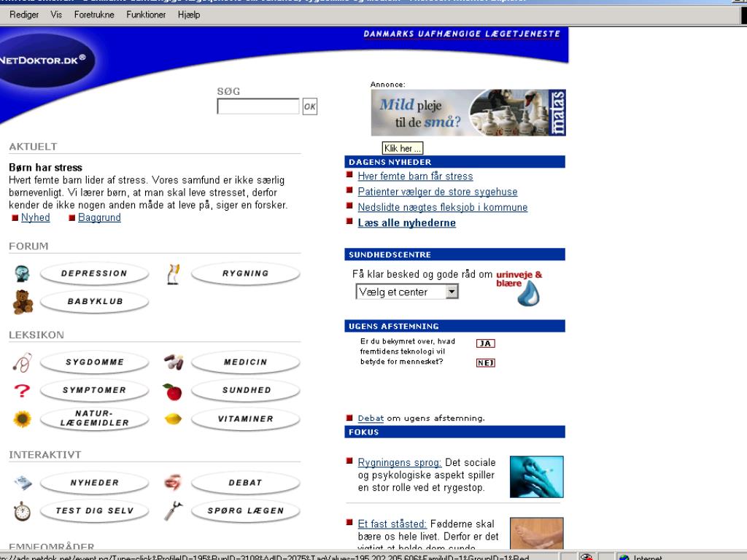Click the SØG search input field
Image resolution: width=747 pixels, height=560 pixels.
click(x=258, y=106)
